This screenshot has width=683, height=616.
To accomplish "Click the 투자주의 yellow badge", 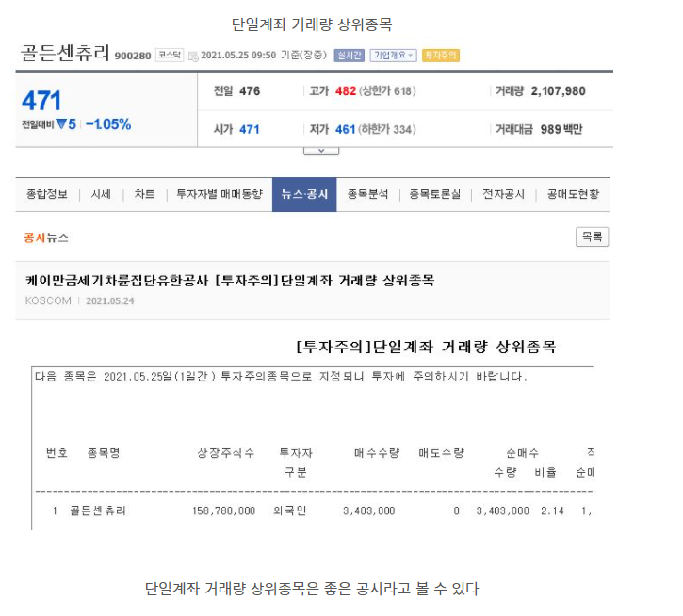I will 440,56.
